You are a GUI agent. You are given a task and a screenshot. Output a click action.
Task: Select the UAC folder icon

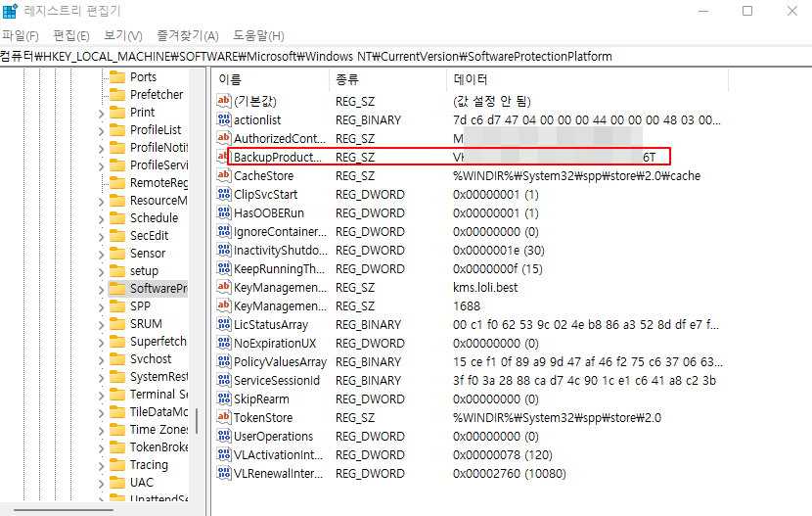tap(117, 483)
